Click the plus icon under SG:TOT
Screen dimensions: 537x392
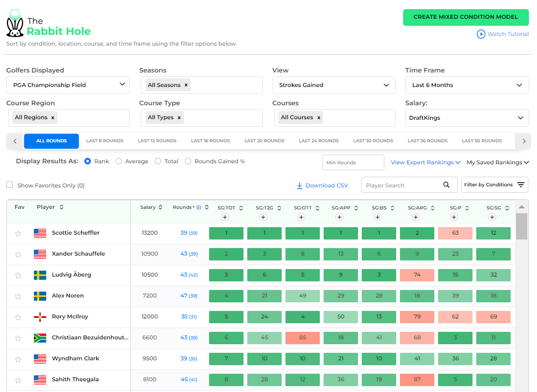coord(225,217)
